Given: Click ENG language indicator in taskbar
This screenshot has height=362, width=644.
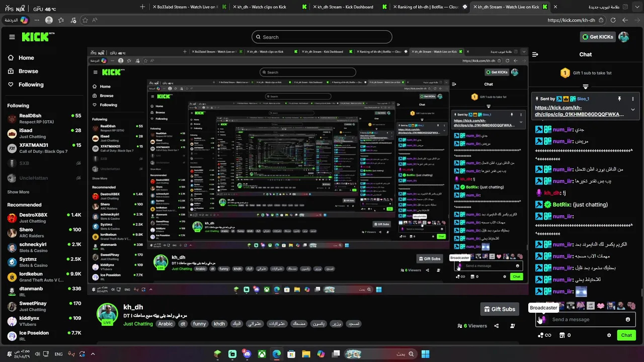Looking at the screenshot, I should pyautogui.click(x=58, y=354).
